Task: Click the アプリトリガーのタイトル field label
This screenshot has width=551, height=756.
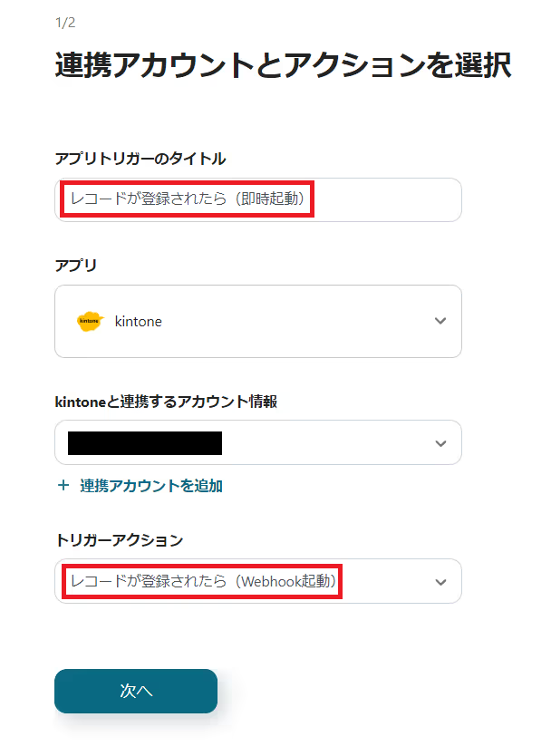Action: [x=140, y=159]
